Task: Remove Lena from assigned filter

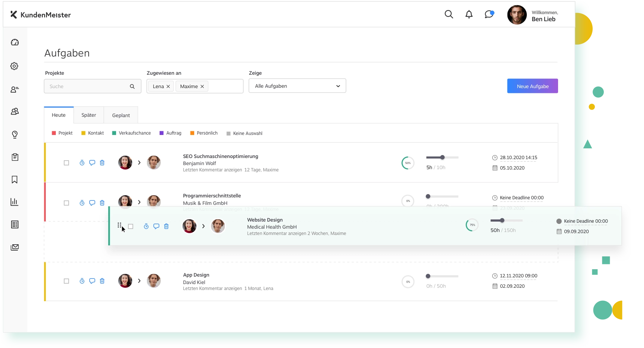Action: (168, 86)
